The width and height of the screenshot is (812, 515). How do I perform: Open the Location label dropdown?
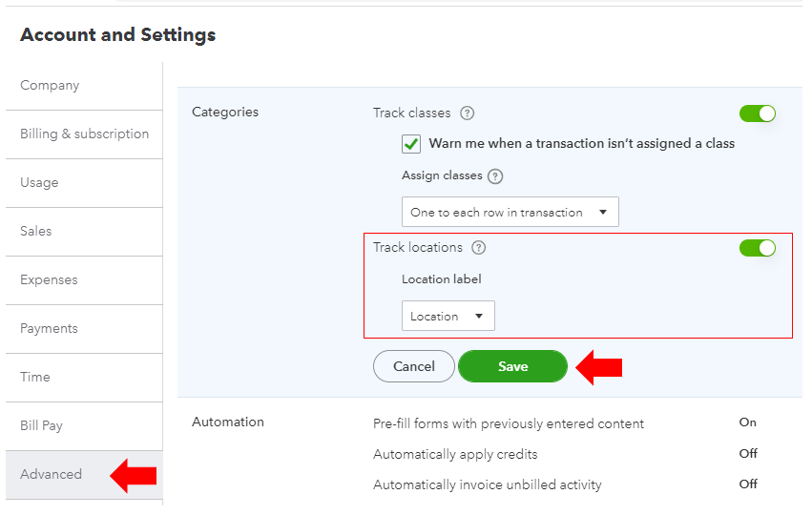point(448,316)
